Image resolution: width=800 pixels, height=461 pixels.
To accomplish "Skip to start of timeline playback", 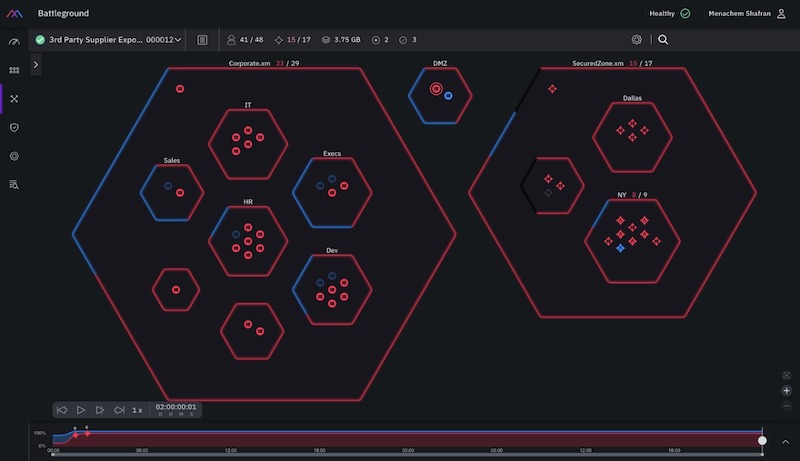I will [62, 410].
